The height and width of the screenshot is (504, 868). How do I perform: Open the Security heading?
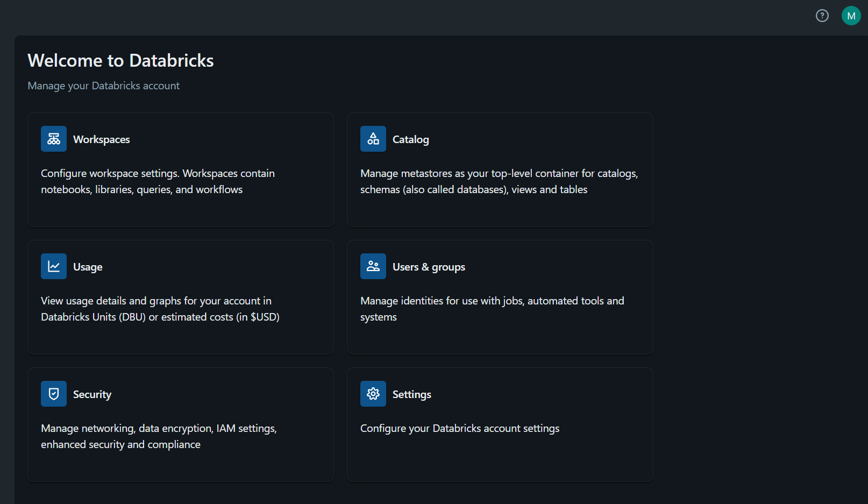coord(92,394)
